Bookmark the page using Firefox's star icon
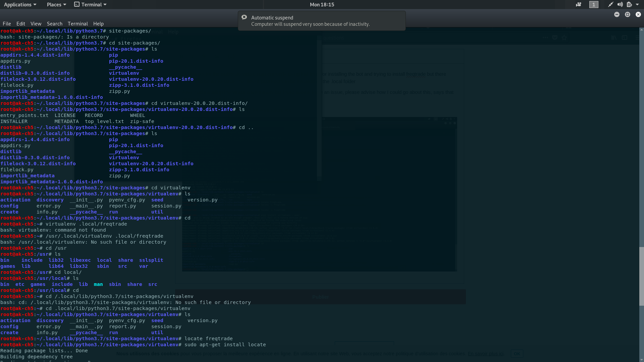The image size is (644, 362). click(565, 38)
